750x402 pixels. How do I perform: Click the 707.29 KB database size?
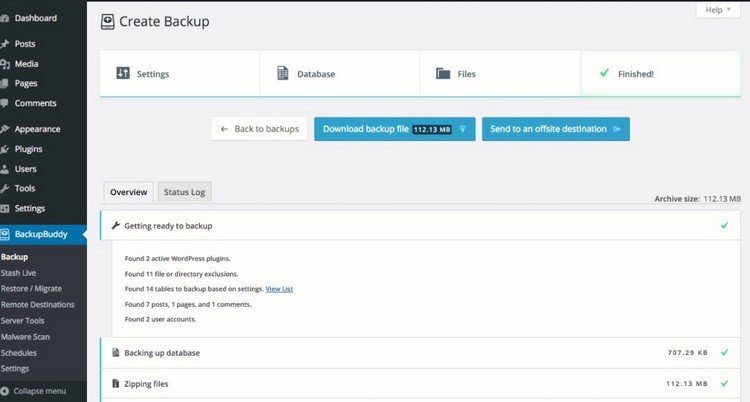pos(688,353)
